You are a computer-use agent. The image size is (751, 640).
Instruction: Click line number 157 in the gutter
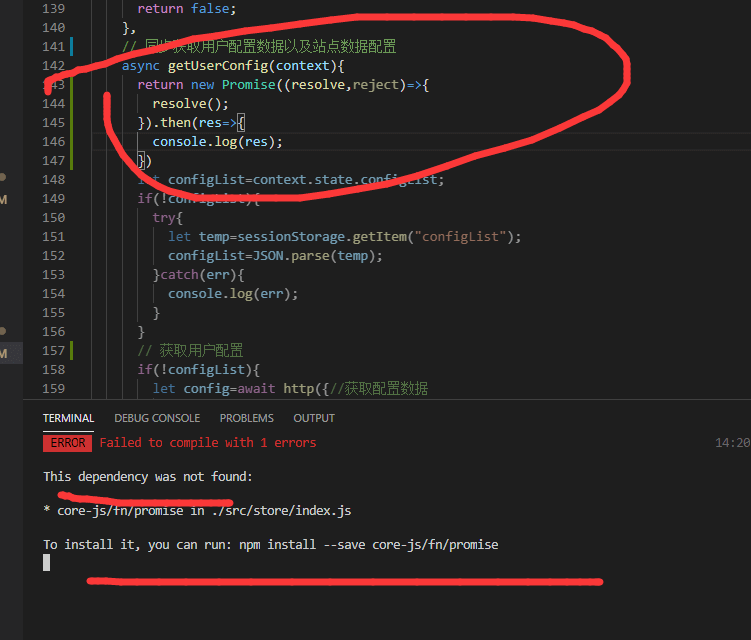53,351
